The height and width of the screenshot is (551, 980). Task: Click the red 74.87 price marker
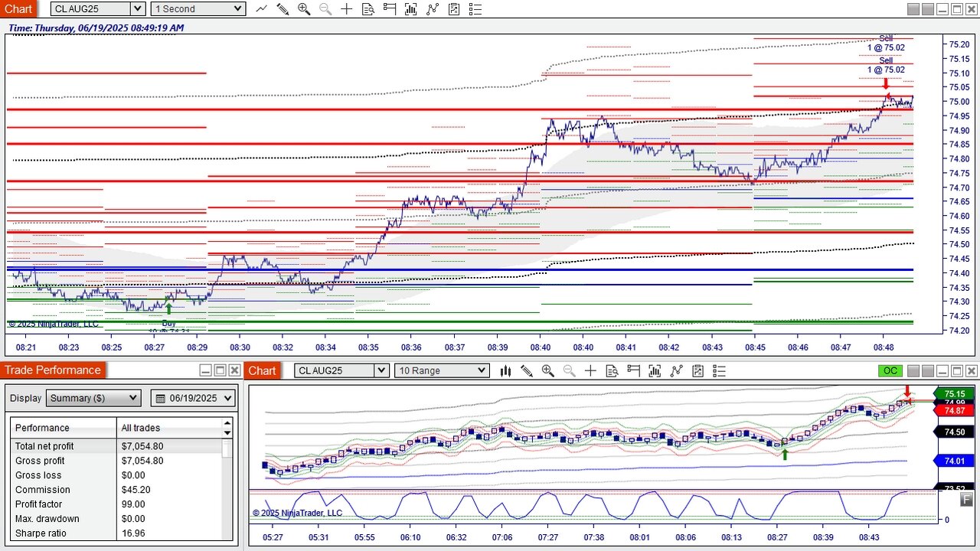point(954,411)
